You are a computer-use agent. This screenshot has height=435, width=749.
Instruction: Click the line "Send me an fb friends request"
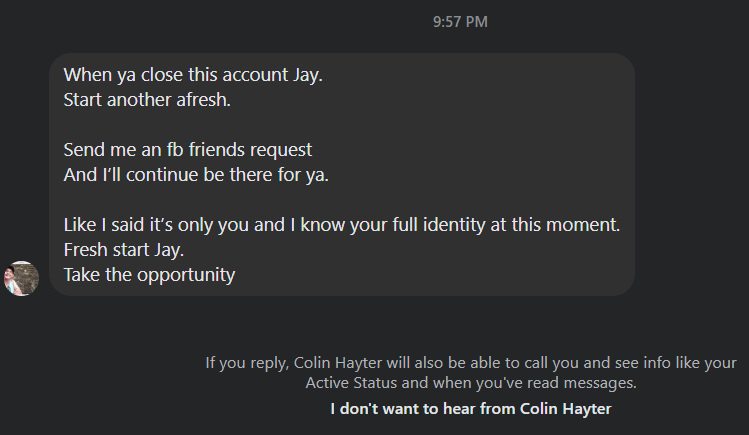188,150
